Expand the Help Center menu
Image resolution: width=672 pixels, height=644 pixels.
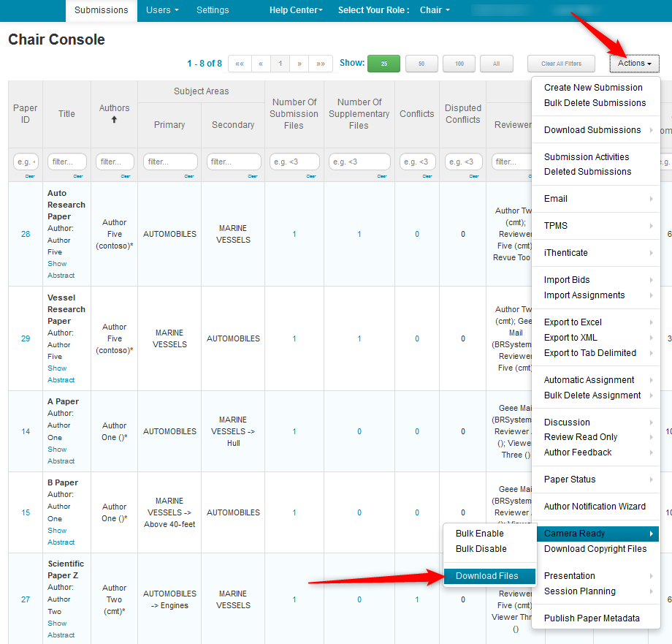pos(296,10)
